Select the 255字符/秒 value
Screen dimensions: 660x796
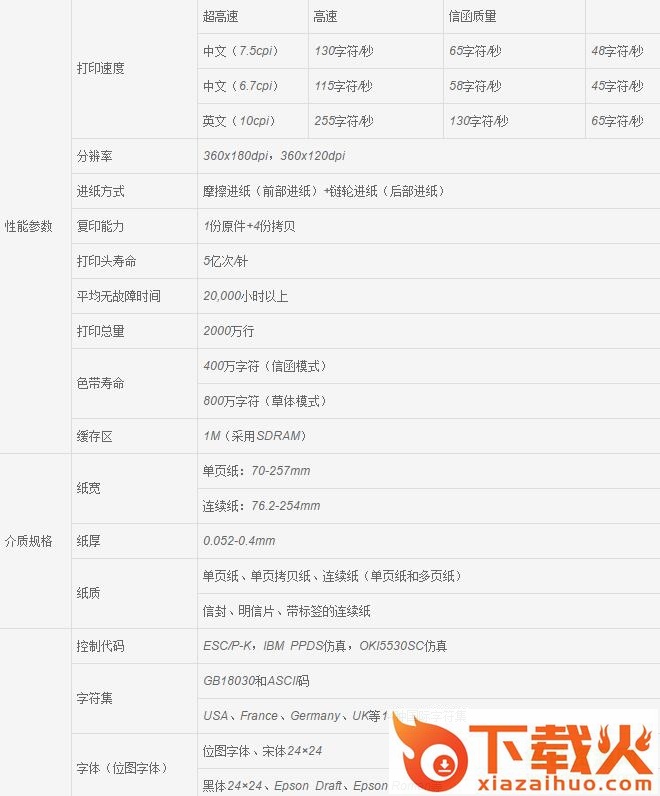[344, 121]
